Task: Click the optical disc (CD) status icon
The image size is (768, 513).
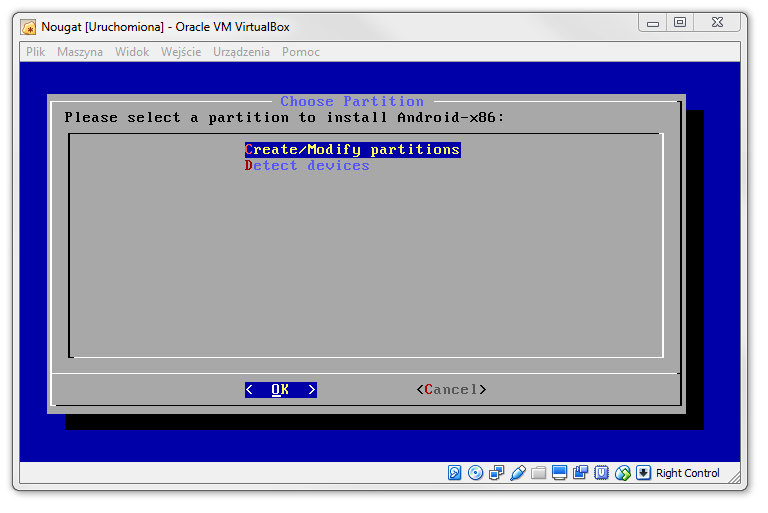Action: (x=475, y=473)
